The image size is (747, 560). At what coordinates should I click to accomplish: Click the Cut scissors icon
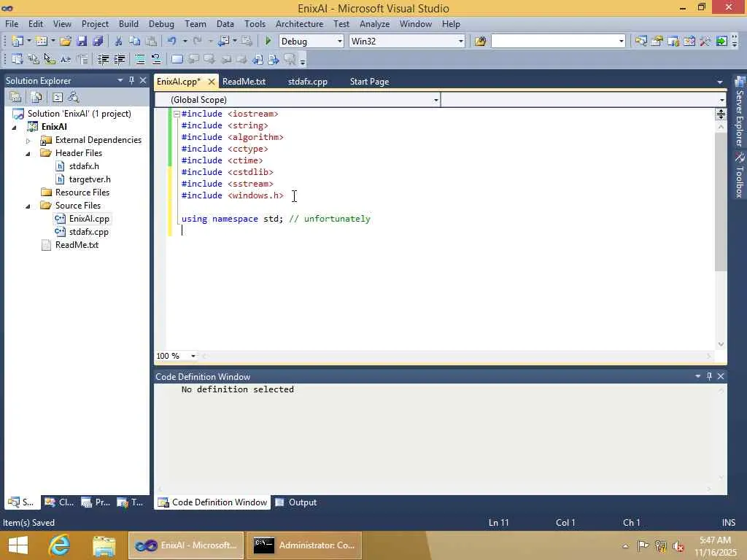(x=118, y=42)
